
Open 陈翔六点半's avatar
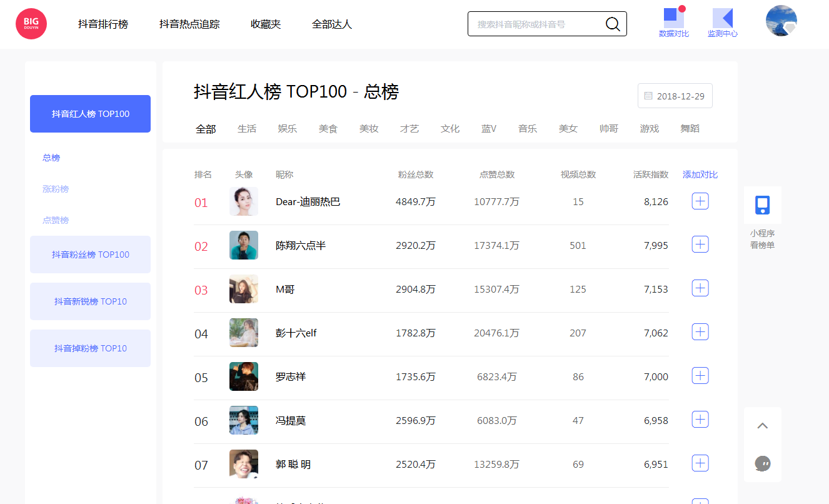pyautogui.click(x=244, y=245)
